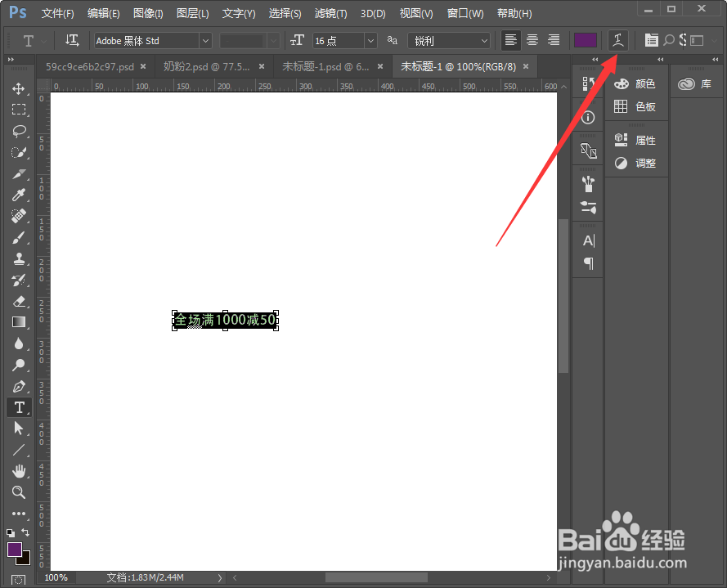Click the 100% zoom level field
The width and height of the screenshot is (727, 588).
pos(58,578)
